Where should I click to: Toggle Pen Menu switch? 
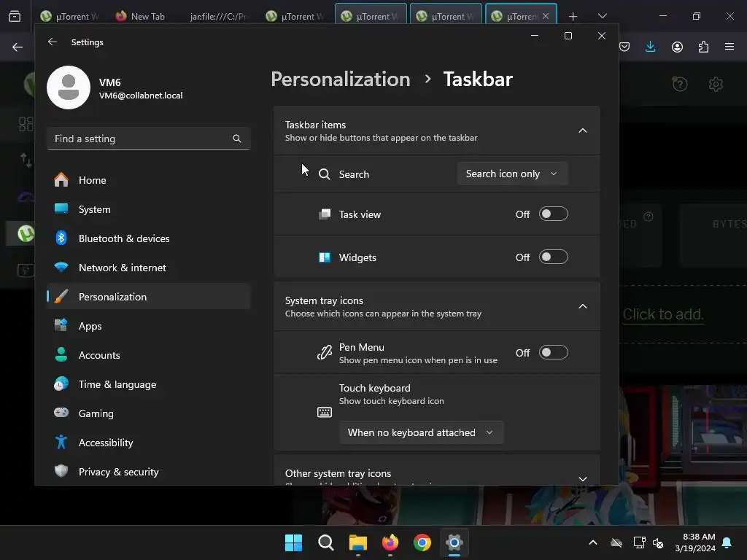(x=553, y=352)
